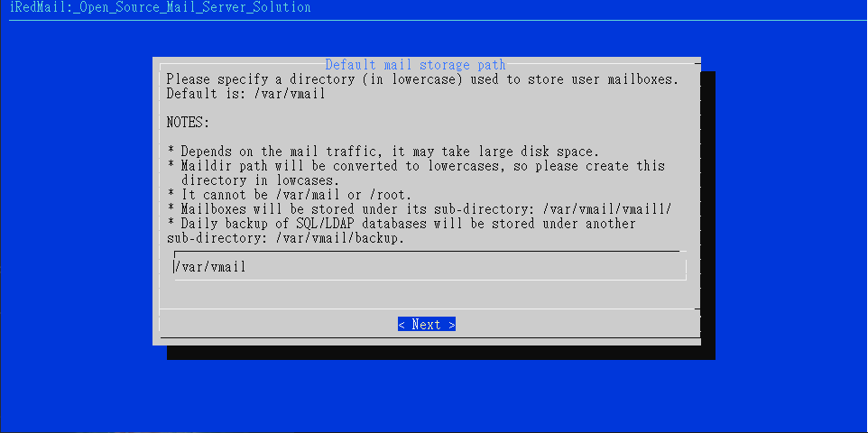Place cursor before the slash in input field
The image size is (868, 433).
174,267
